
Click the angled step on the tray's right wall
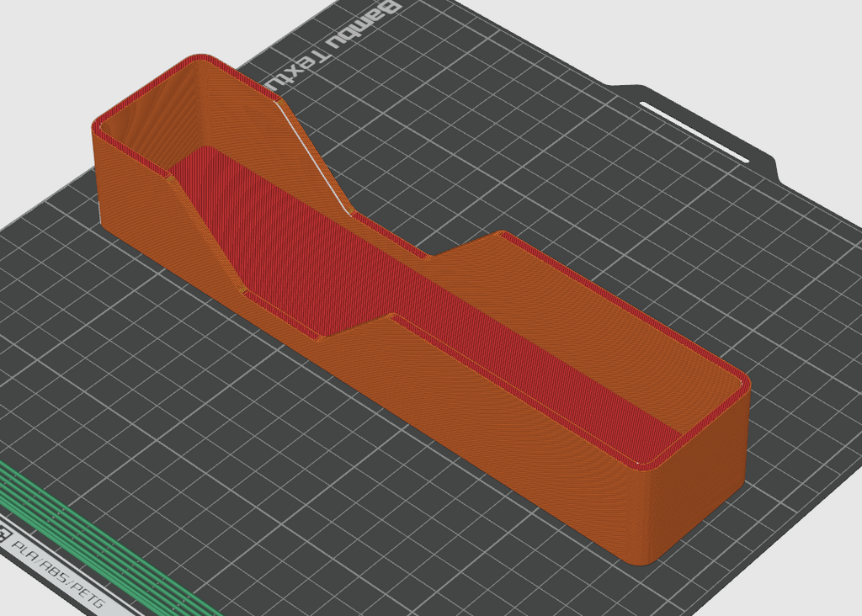pos(462,245)
